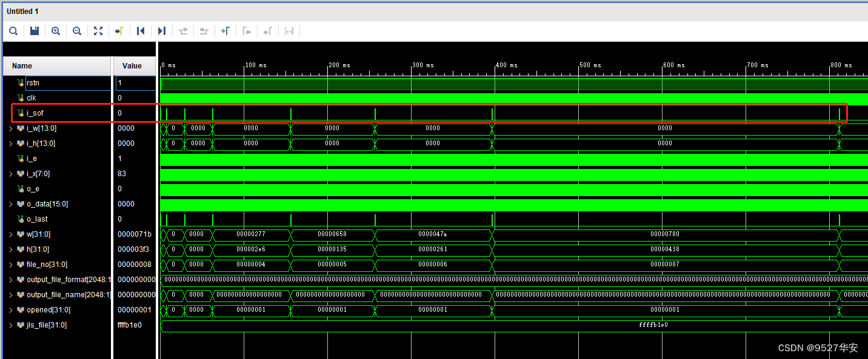Screen dimensions: 868x359
Task: Expand the h[31:0] signal
Action: (10, 249)
